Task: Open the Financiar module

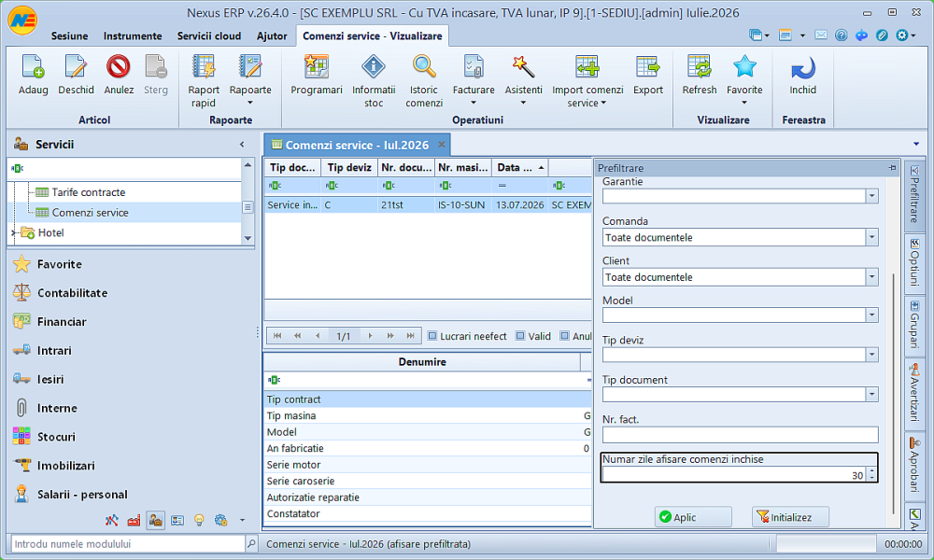Action: pos(62,321)
